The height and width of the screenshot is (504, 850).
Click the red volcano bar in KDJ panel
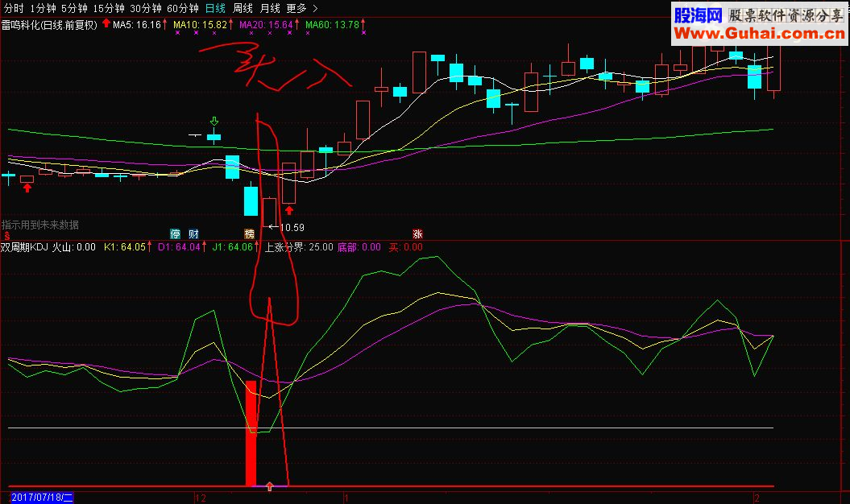(x=251, y=433)
